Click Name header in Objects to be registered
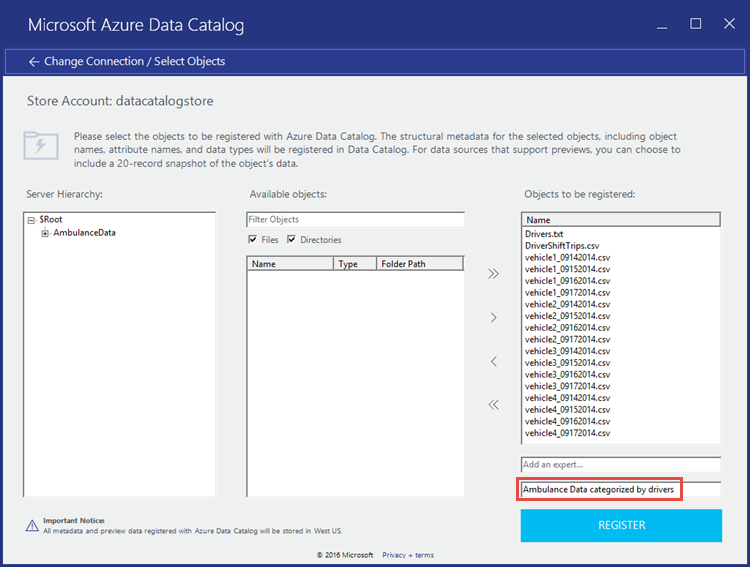 coord(621,220)
